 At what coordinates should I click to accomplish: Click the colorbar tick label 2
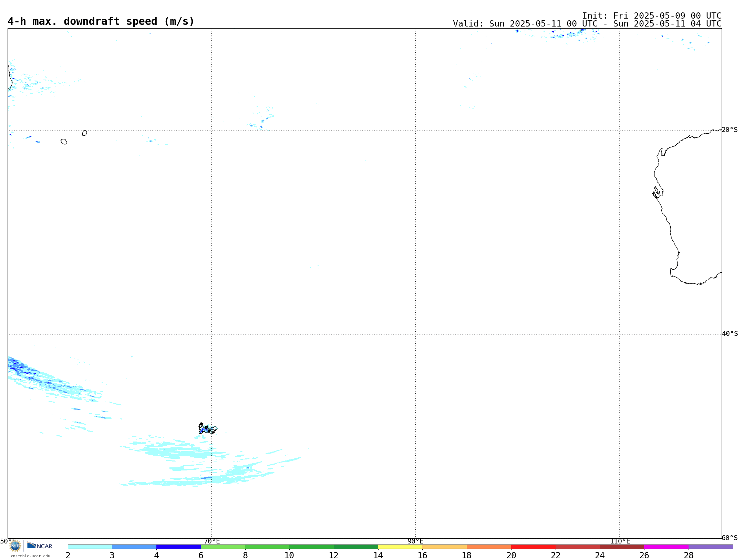[68, 555]
